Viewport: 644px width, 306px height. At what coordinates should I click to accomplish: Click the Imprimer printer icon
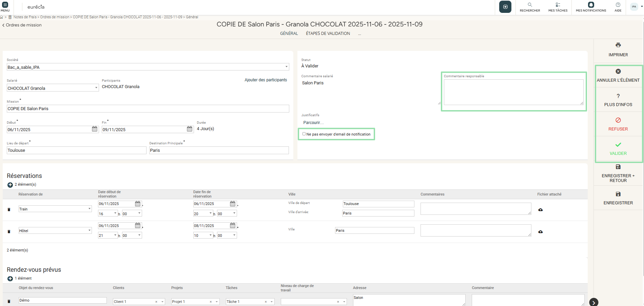618,45
